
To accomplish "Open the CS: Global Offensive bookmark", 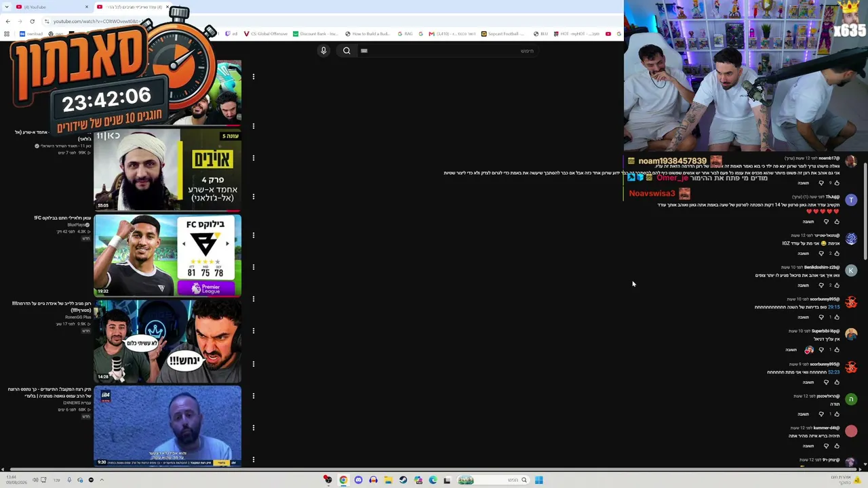I will tap(266, 34).
